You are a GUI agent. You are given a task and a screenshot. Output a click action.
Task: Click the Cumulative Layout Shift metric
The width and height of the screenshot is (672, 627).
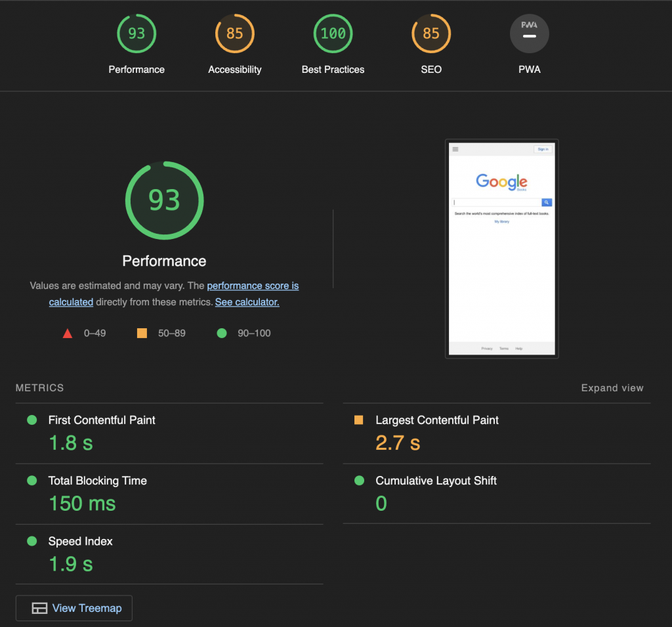pyautogui.click(x=436, y=481)
